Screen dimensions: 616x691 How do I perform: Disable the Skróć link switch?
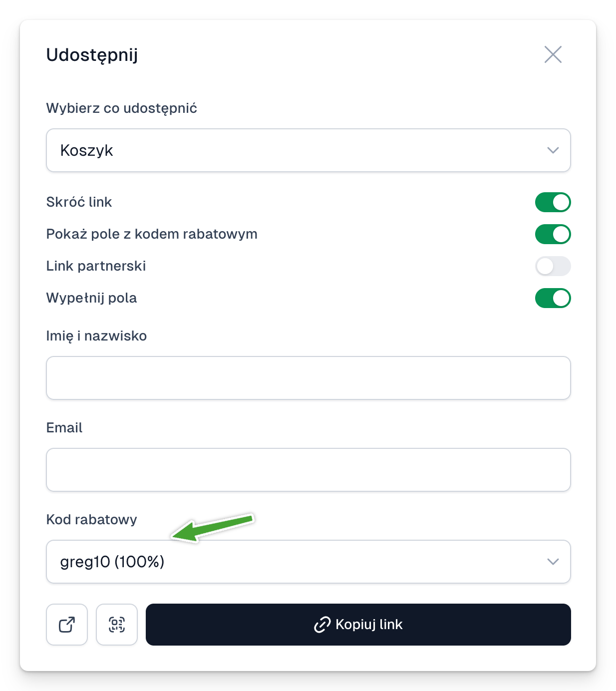tap(553, 202)
